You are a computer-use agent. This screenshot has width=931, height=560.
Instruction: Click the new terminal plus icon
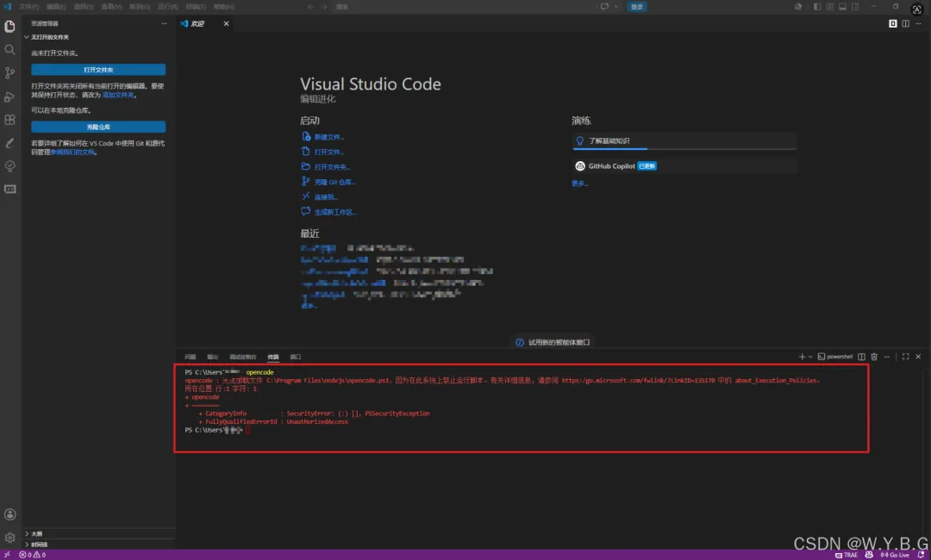coord(802,357)
